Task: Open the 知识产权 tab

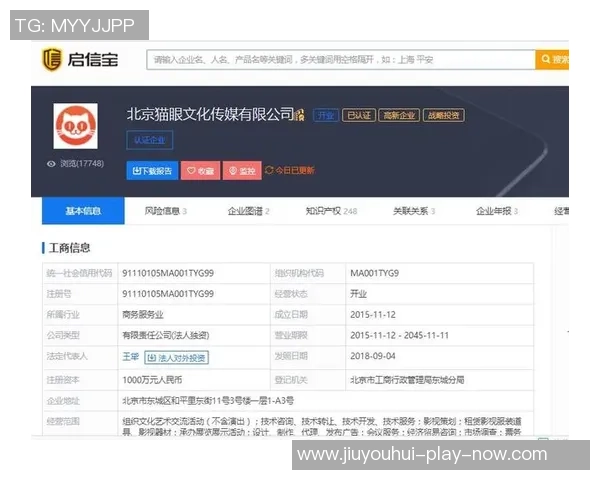Action: coord(331,211)
